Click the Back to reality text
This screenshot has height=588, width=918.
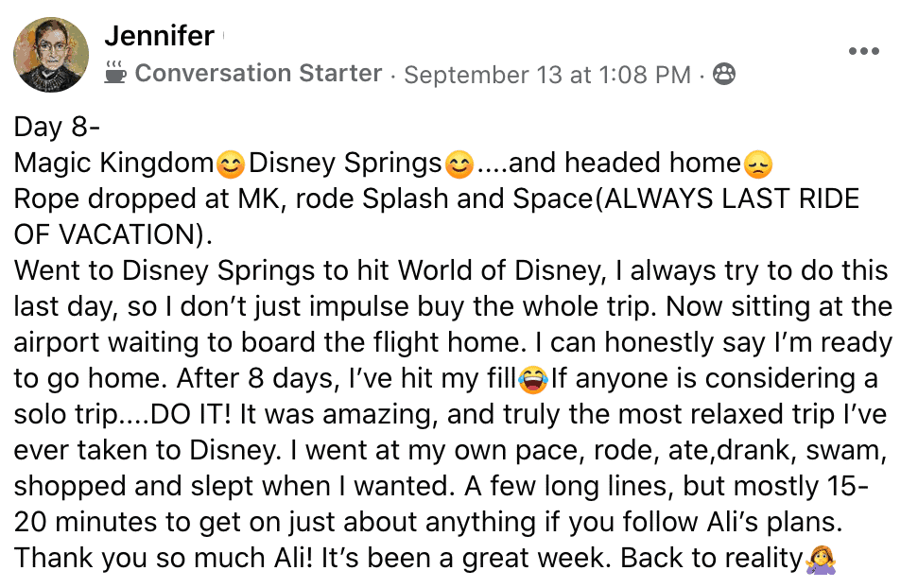click(711, 558)
